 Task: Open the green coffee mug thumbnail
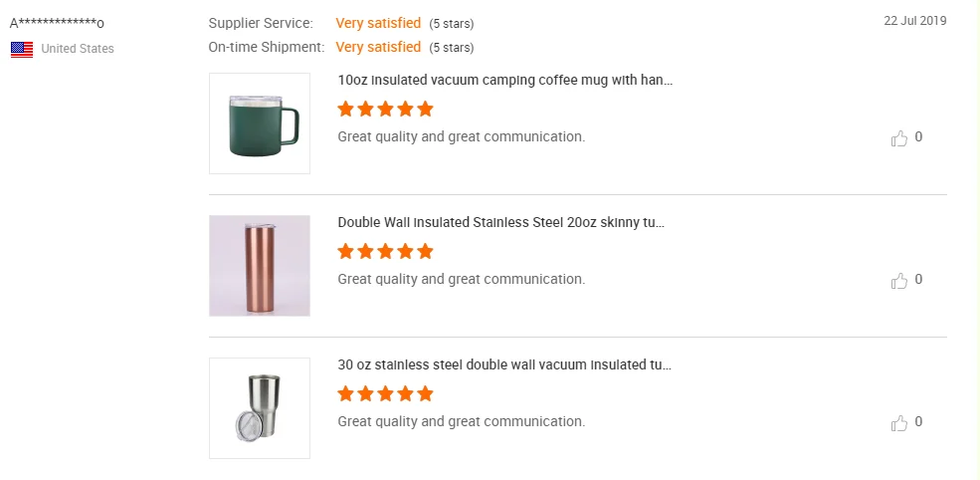(260, 123)
